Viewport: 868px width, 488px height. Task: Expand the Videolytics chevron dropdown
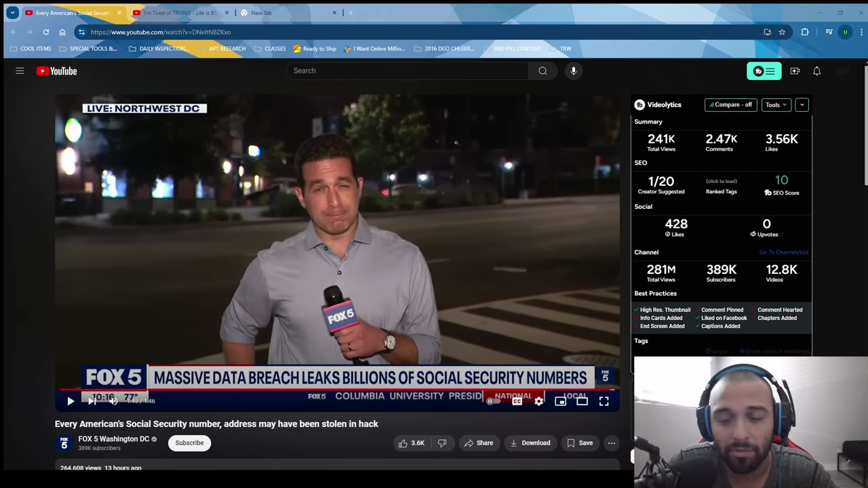pyautogui.click(x=802, y=105)
